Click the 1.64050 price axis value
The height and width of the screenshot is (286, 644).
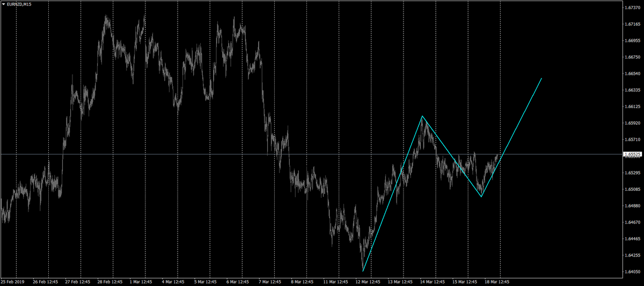click(x=632, y=271)
